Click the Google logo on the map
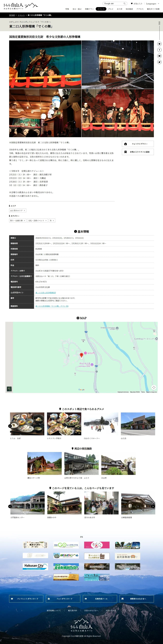Image resolution: width=163 pixels, height=644 pixels. [81, 389]
